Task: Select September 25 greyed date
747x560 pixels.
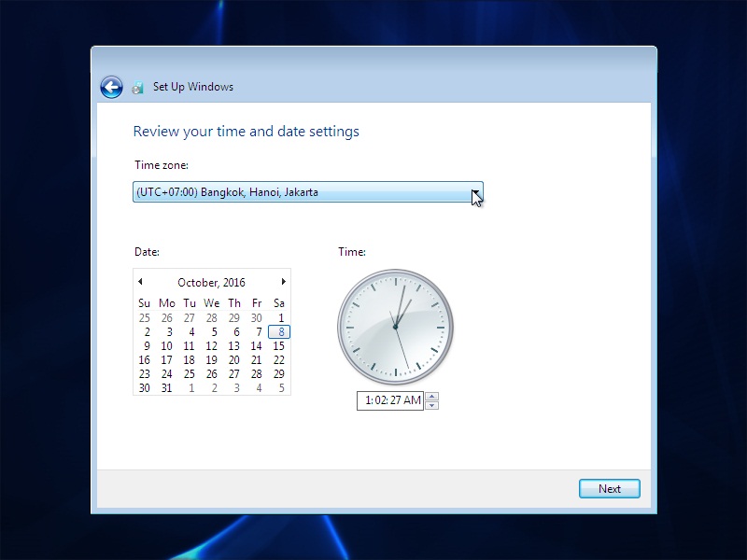Action: 144,317
